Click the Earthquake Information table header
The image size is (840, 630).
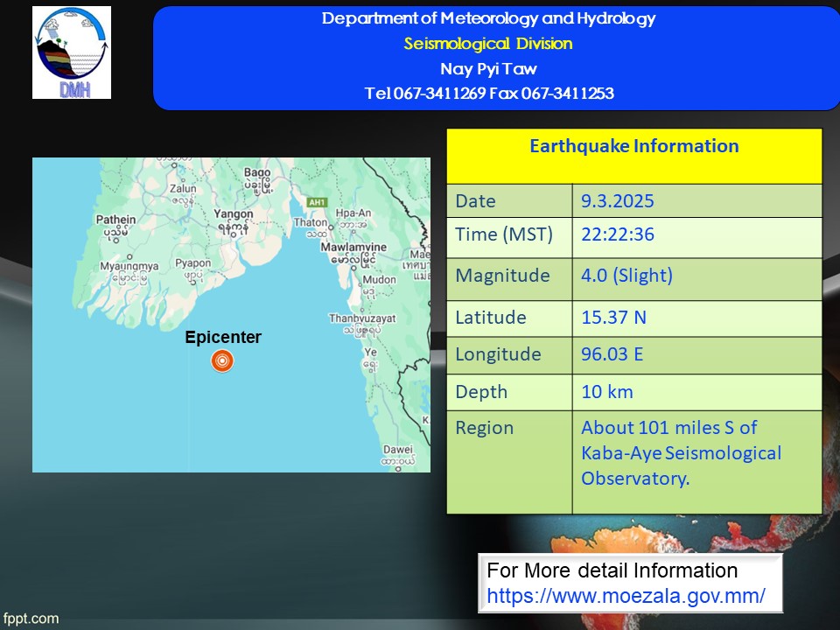633,147
